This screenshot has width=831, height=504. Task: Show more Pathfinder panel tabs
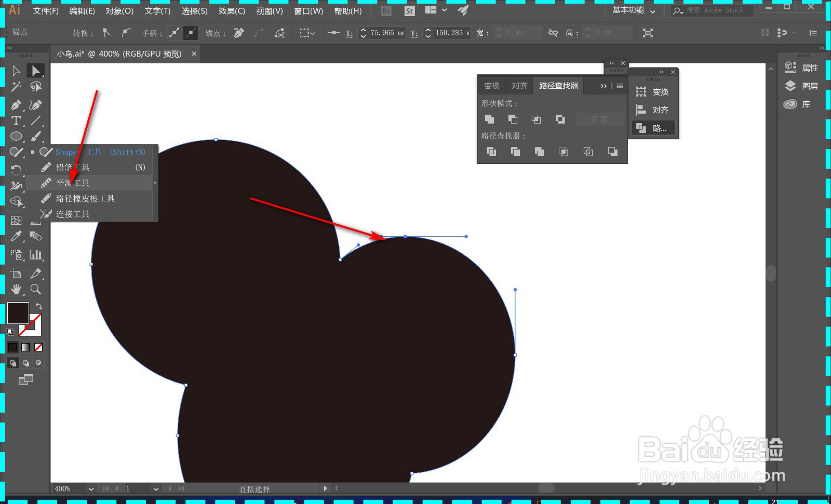pyautogui.click(x=604, y=86)
